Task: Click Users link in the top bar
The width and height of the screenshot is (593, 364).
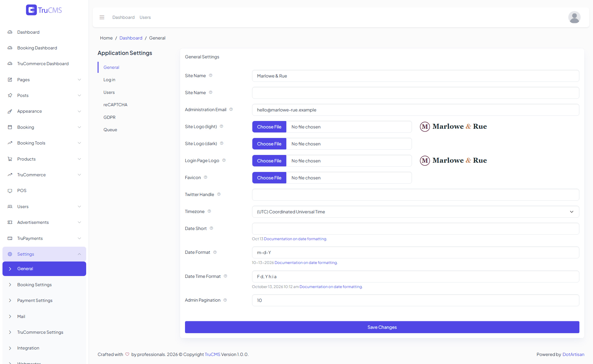Action: pyautogui.click(x=145, y=17)
